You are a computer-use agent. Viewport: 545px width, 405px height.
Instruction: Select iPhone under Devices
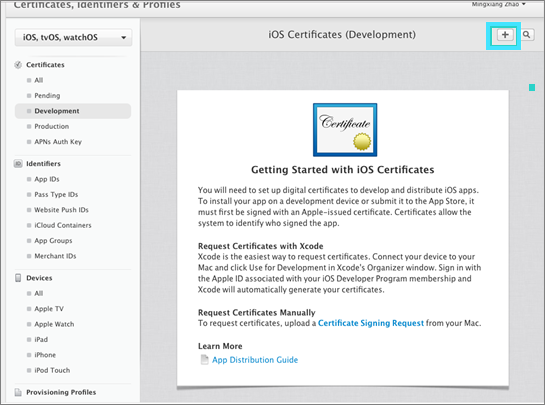(45, 355)
